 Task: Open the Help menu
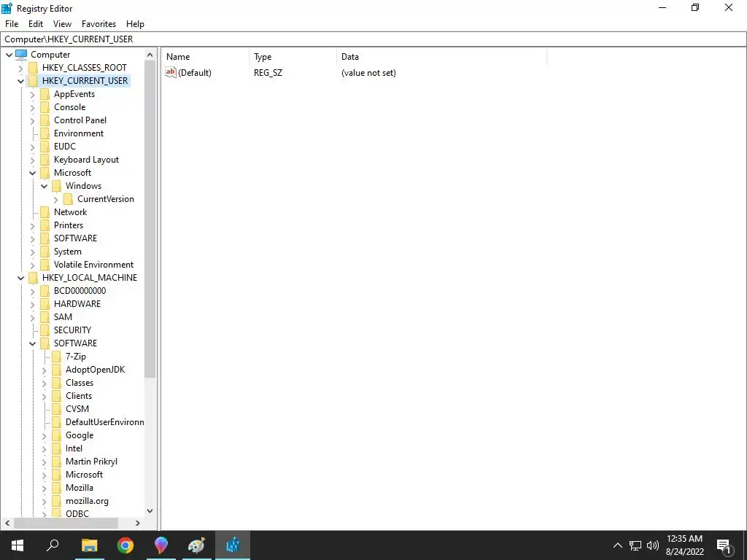135,24
